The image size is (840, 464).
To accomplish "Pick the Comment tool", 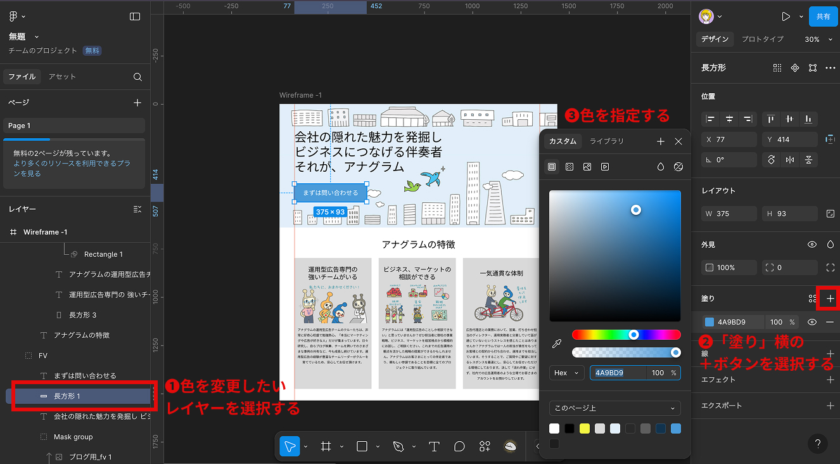I will (460, 446).
